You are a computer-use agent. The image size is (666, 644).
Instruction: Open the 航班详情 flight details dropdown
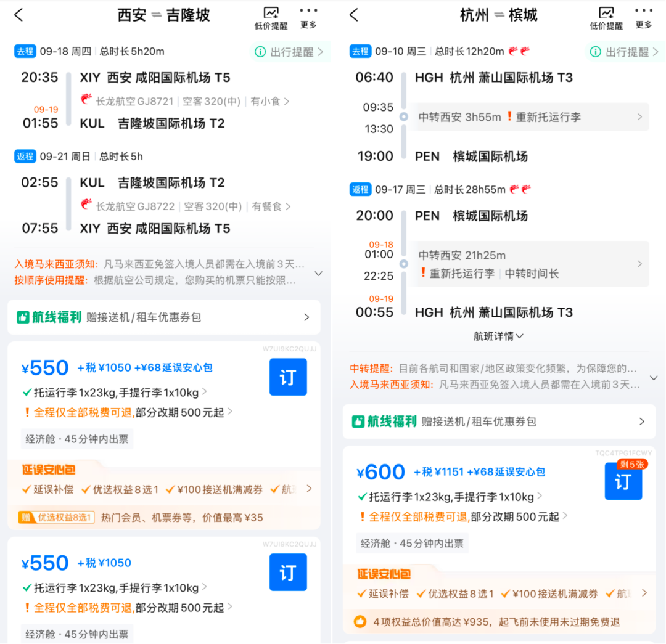click(x=498, y=336)
